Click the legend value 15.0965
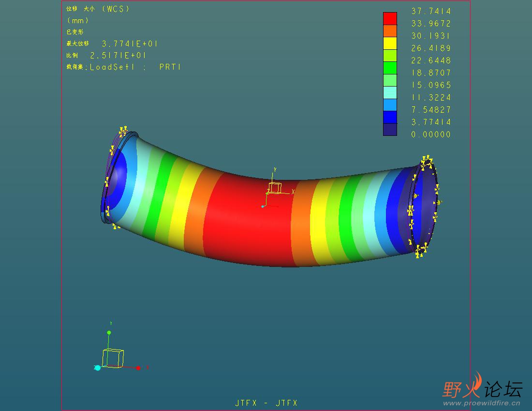Screen dimensions: 532x411 (x=431, y=85)
